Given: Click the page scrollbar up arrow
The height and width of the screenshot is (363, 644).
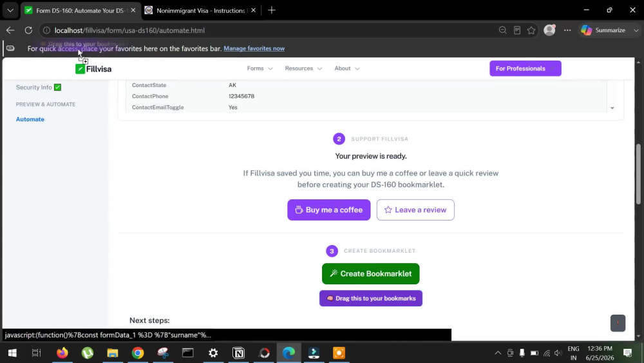Looking at the screenshot, I should pos(638,62).
